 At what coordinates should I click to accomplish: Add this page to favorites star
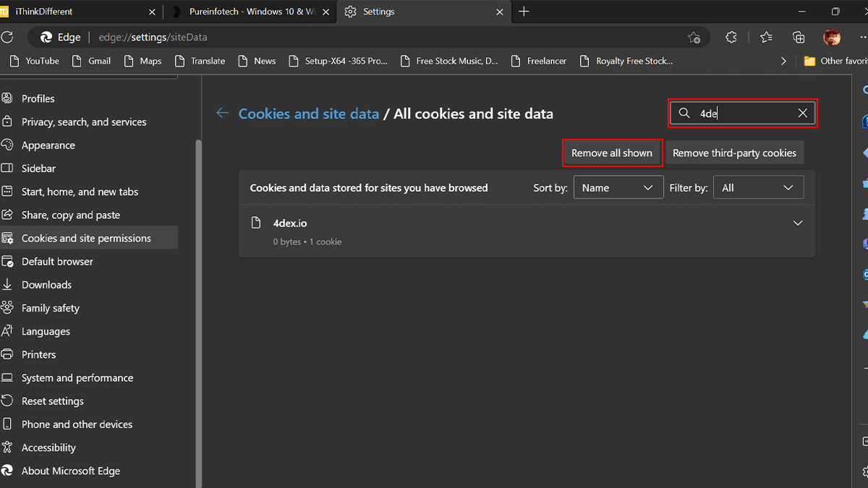pos(694,37)
